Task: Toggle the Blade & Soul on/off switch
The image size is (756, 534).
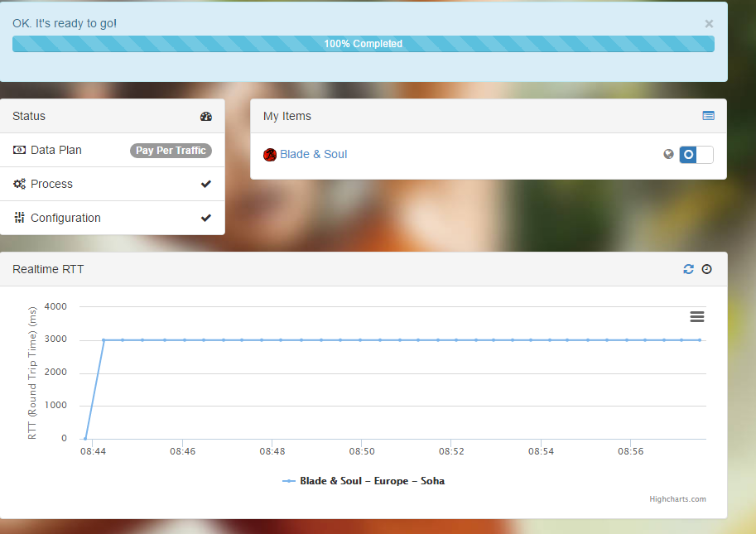Action: click(x=696, y=155)
